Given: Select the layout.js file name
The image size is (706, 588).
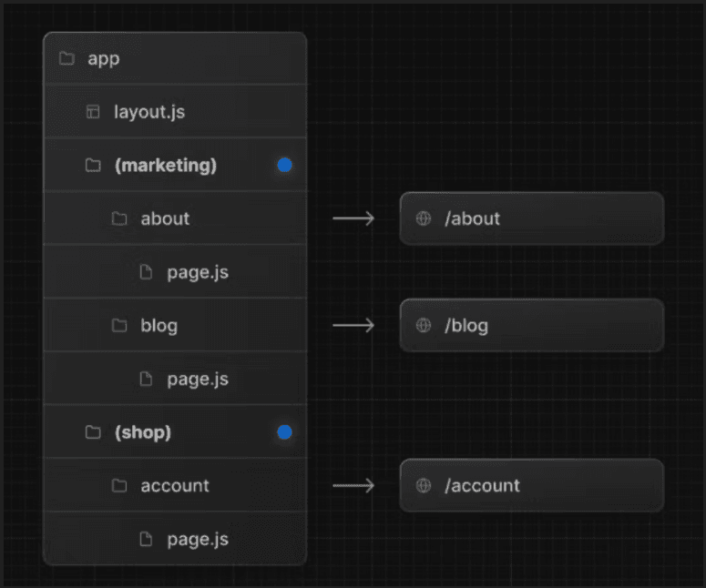Looking at the screenshot, I should pos(149,112).
